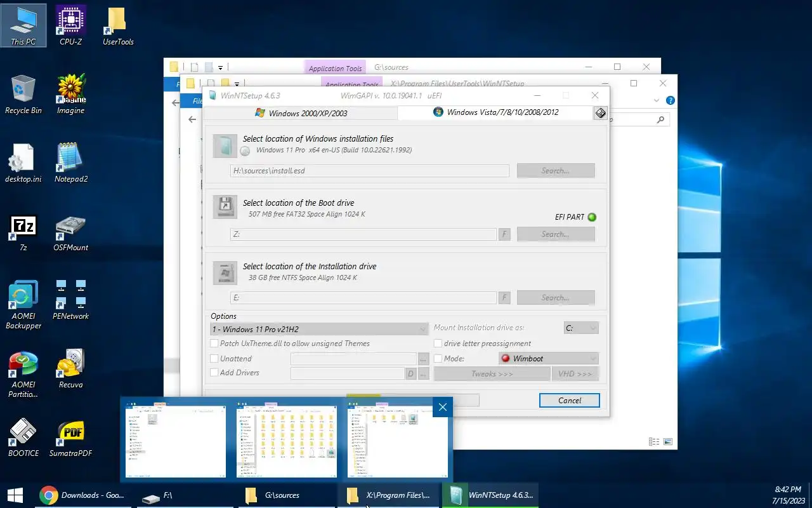Open the Recycle Bin

coord(23,94)
